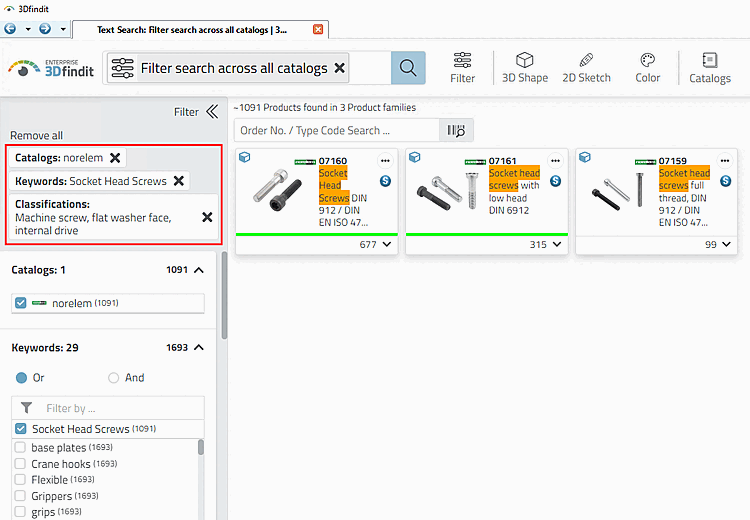The height and width of the screenshot is (520, 750).
Task: Click the Filter by keywords input field
Action: [108, 408]
